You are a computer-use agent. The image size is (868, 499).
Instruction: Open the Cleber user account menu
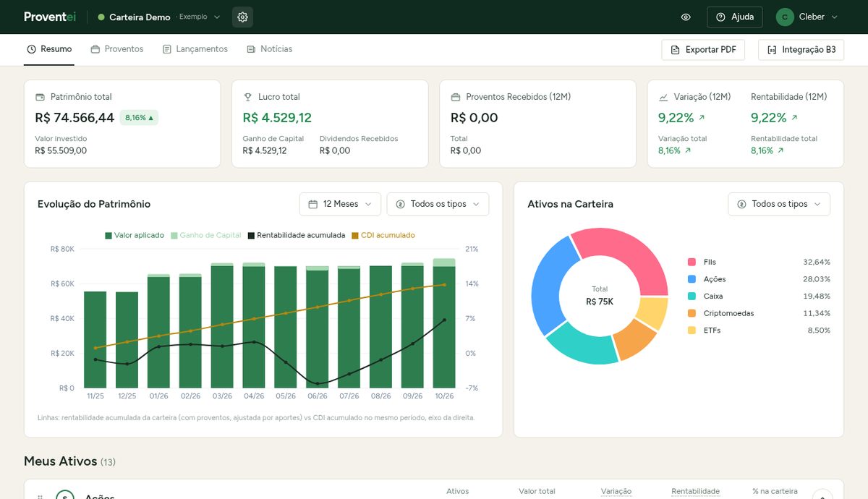807,17
